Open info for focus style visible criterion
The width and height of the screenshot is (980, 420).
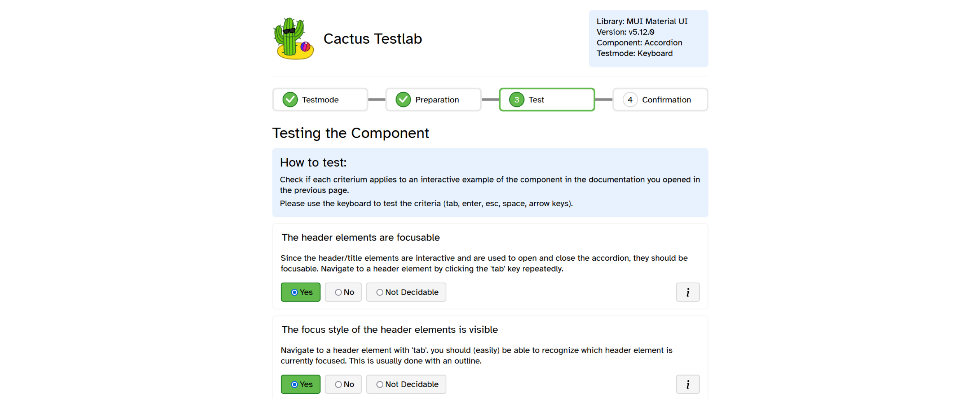(687, 384)
